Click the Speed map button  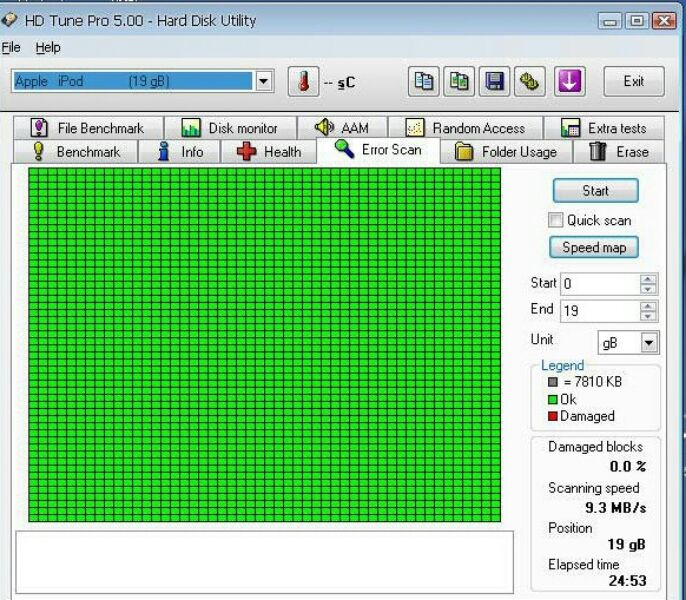click(x=594, y=247)
